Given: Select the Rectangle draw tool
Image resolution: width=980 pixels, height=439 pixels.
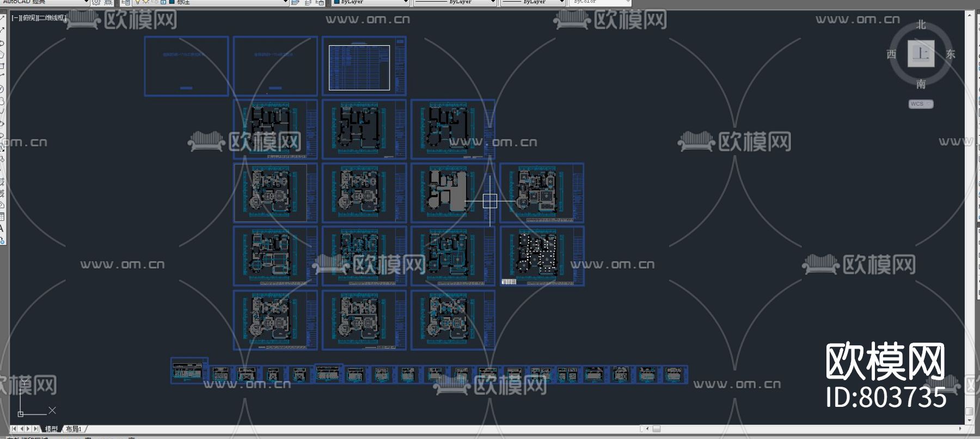Looking at the screenshot, I should (2, 66).
